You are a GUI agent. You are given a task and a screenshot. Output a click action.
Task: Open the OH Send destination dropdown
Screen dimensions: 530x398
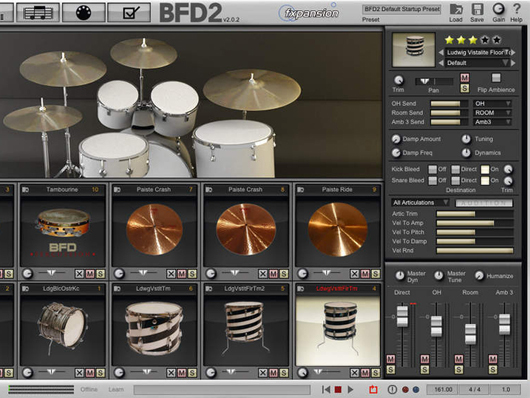tap(492, 103)
